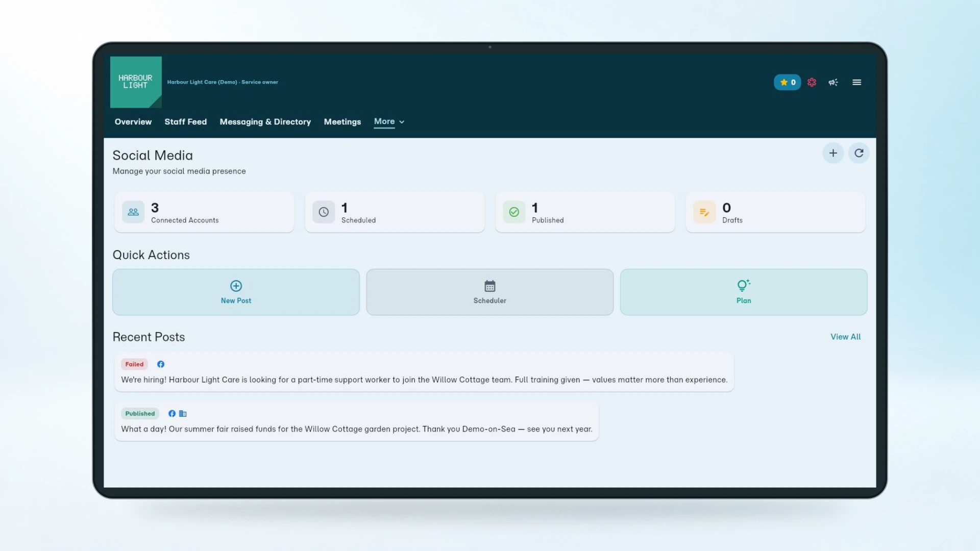The width and height of the screenshot is (980, 551).
Task: Click the red flower icon in header
Action: [x=812, y=82]
